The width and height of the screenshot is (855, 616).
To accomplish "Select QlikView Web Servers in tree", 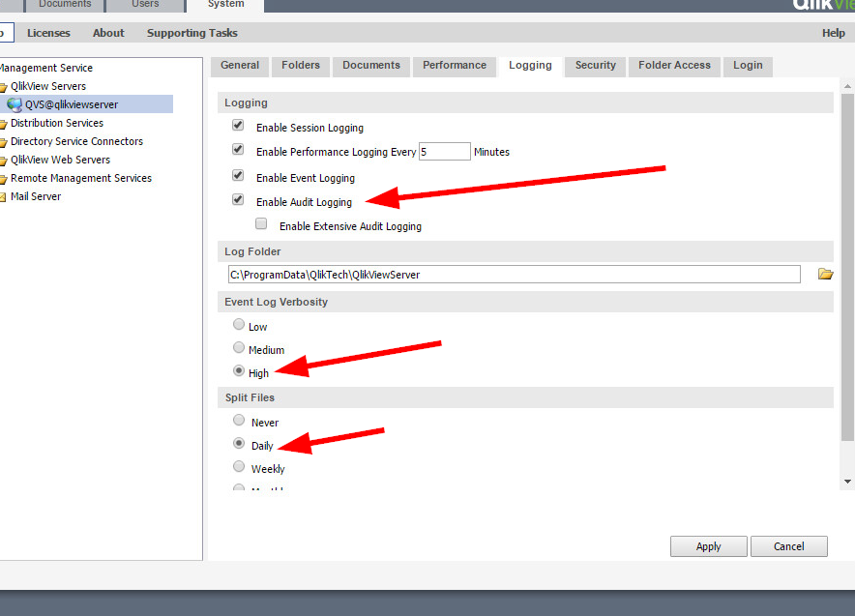I will 61,161.
